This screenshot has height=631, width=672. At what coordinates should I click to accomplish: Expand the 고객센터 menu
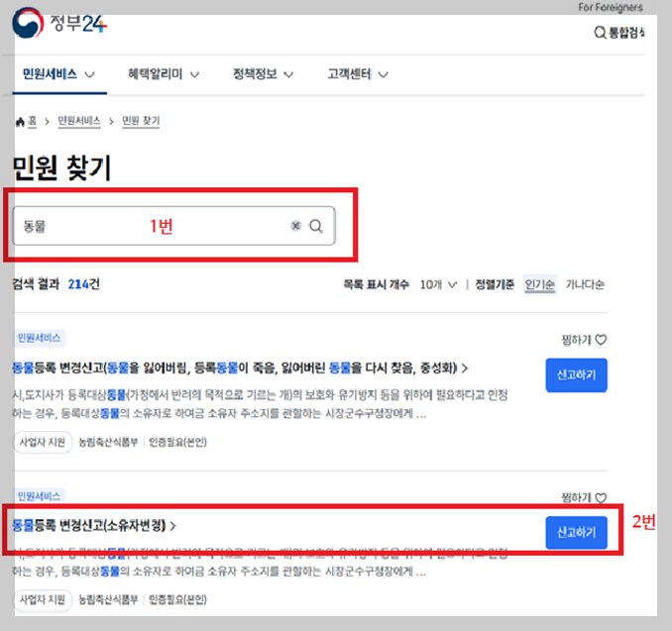(x=358, y=74)
